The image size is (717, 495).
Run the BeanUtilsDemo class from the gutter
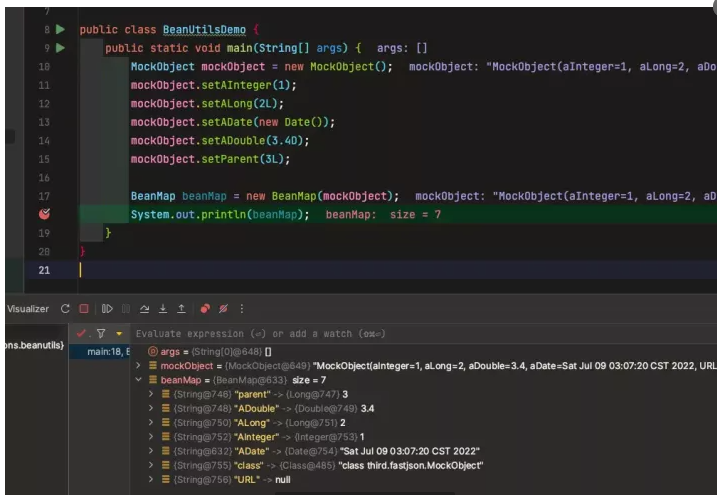(60, 30)
